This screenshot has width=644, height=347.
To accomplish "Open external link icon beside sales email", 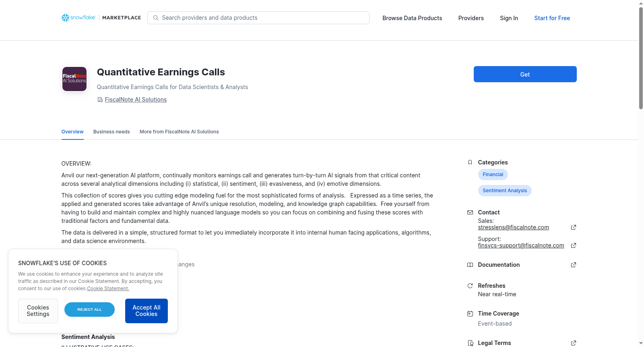I will (574, 227).
